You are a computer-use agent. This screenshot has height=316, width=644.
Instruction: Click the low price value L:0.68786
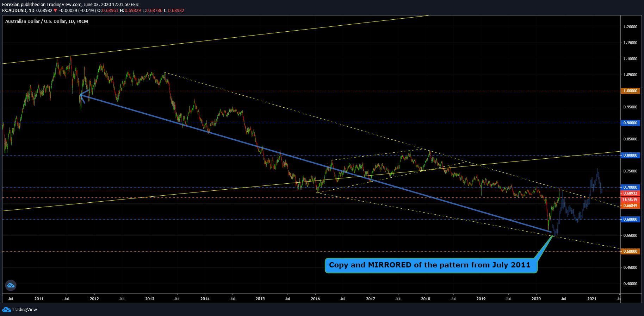click(x=152, y=11)
